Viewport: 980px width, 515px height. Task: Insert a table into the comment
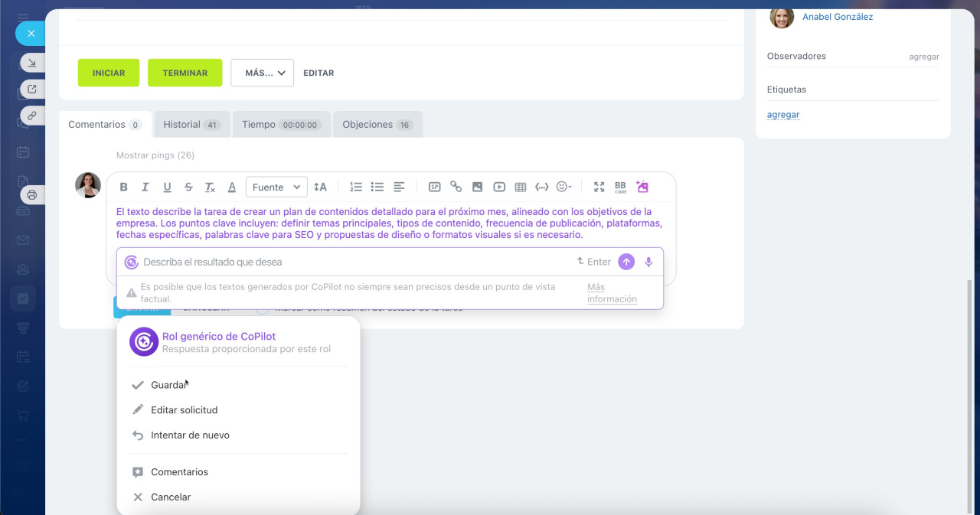coord(521,187)
